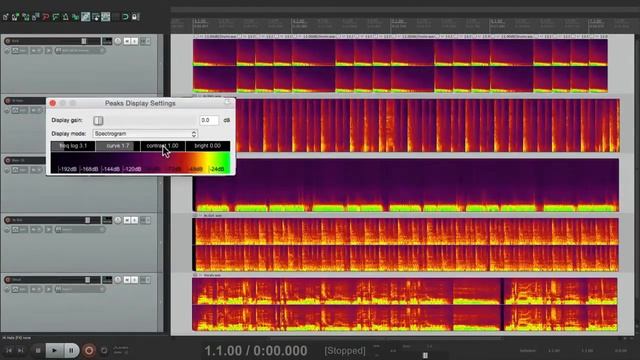Click the Display gain slider handle
Viewport: 640px width, 360px height.
98,120
